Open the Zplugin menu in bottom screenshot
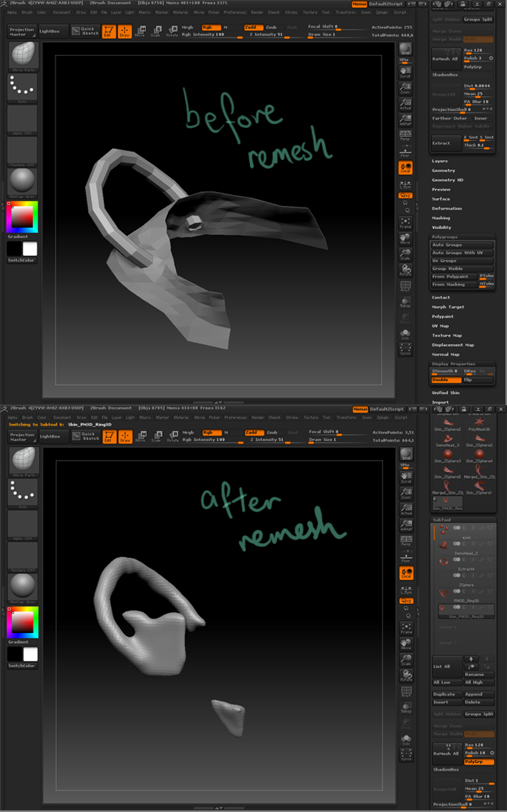Viewport: 507px width, 812px height. [x=382, y=417]
